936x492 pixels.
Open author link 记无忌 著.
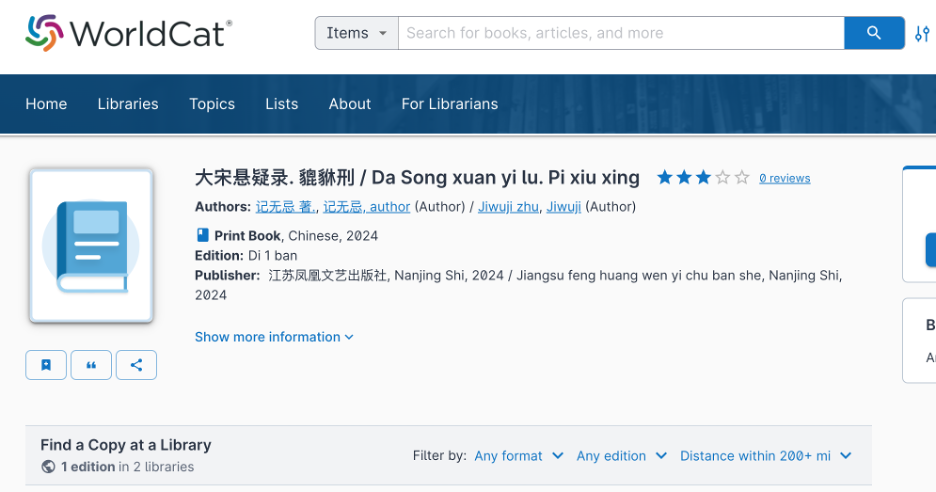pos(285,207)
